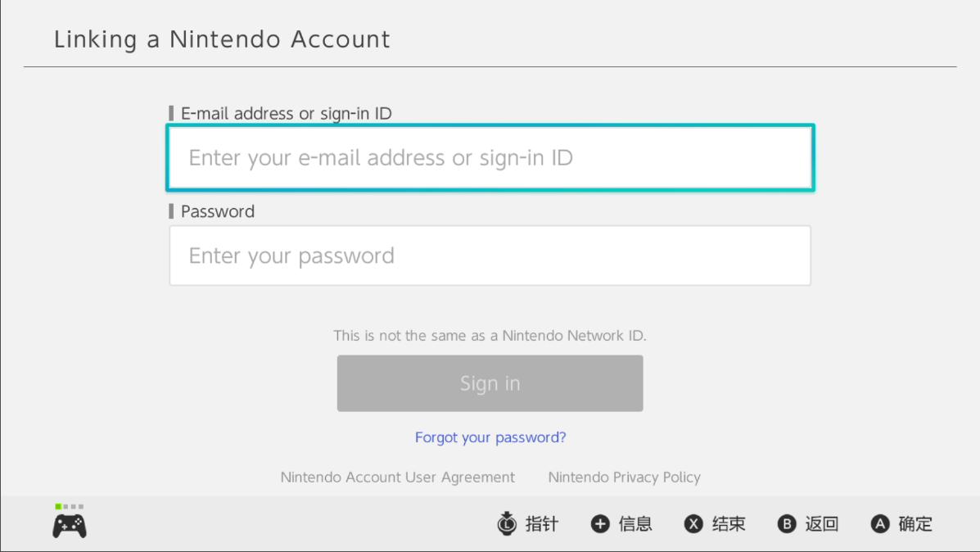Screen dimensions: 980x552
Task: Choose the 返回 back label
Action: point(821,524)
